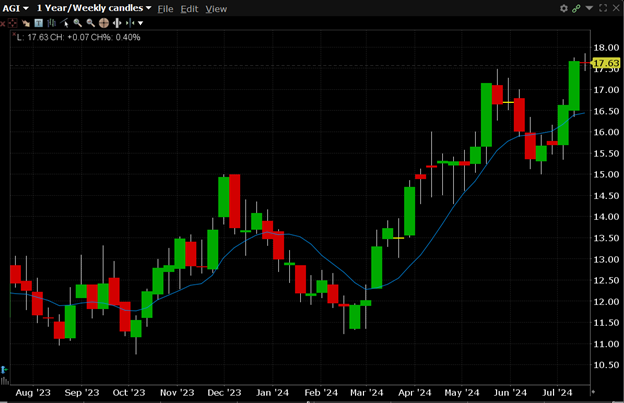Close the small red x beside quote line
The width and height of the screenshot is (624, 403).
14,35
